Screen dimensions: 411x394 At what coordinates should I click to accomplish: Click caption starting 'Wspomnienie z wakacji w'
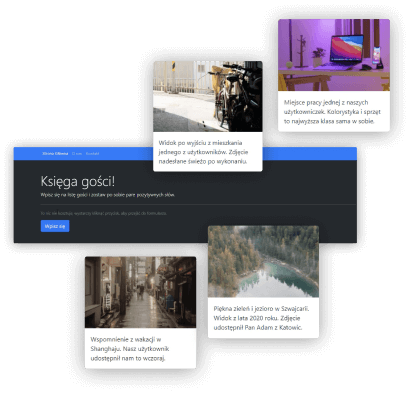click(130, 349)
